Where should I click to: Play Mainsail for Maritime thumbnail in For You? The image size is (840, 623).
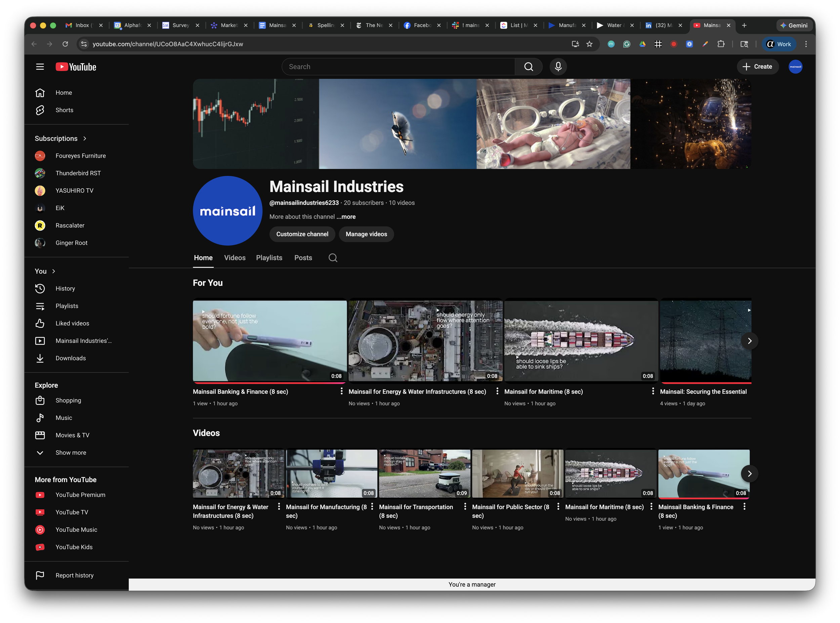[x=581, y=341]
